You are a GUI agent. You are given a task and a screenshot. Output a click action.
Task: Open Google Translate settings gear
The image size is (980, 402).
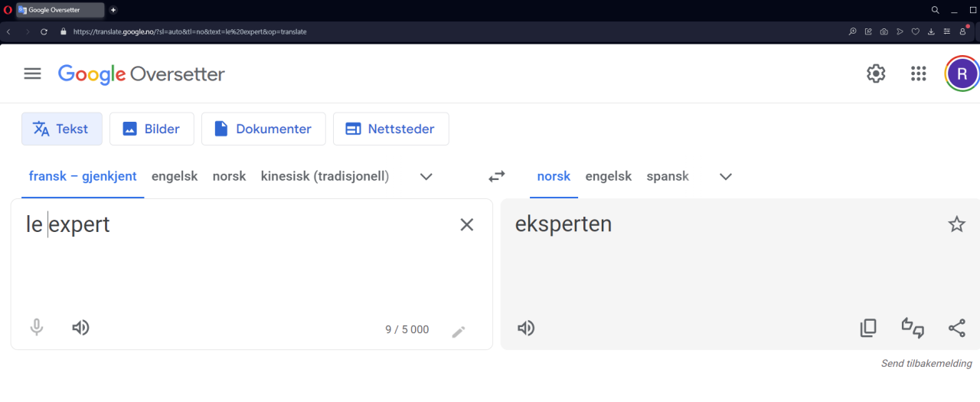[876, 74]
